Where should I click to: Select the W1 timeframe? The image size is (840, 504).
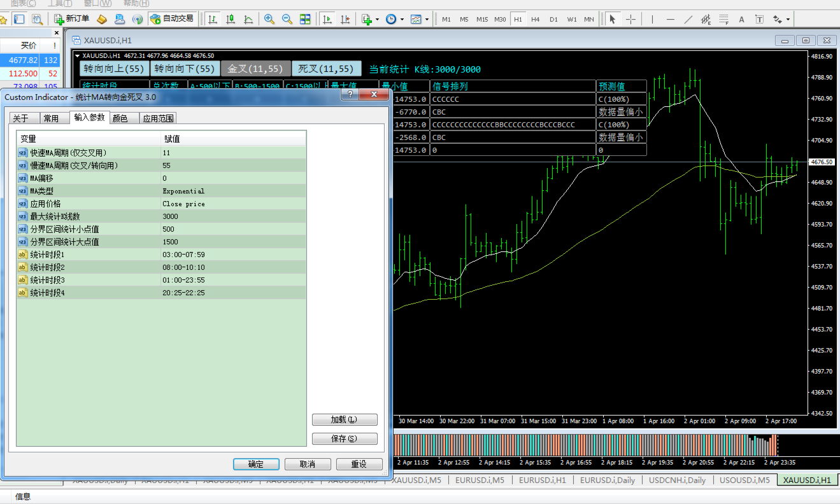tap(572, 19)
